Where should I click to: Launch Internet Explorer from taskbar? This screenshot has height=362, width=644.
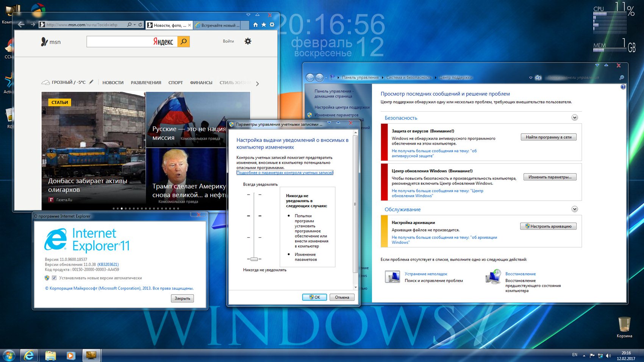pyautogui.click(x=29, y=355)
